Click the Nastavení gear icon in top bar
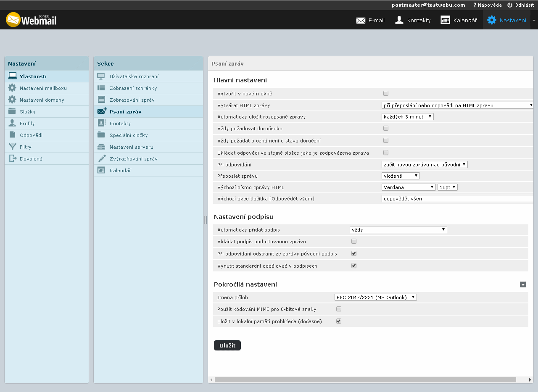The width and height of the screenshot is (538, 392). tap(491, 20)
